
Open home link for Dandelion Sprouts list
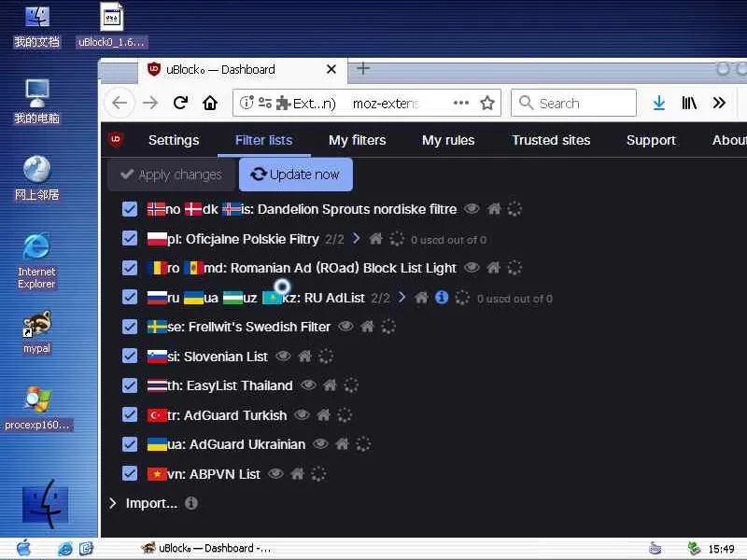pos(494,208)
